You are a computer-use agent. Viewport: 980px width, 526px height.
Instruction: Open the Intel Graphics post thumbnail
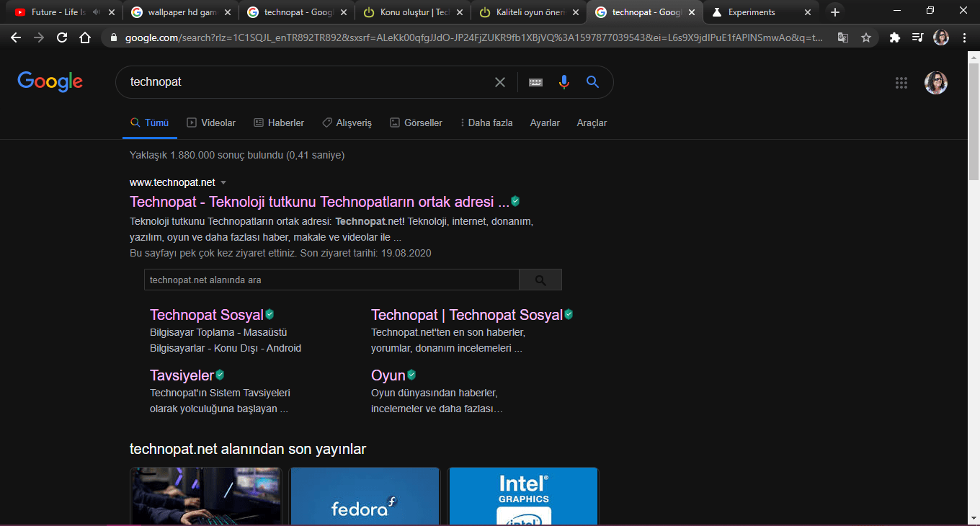pos(523,496)
